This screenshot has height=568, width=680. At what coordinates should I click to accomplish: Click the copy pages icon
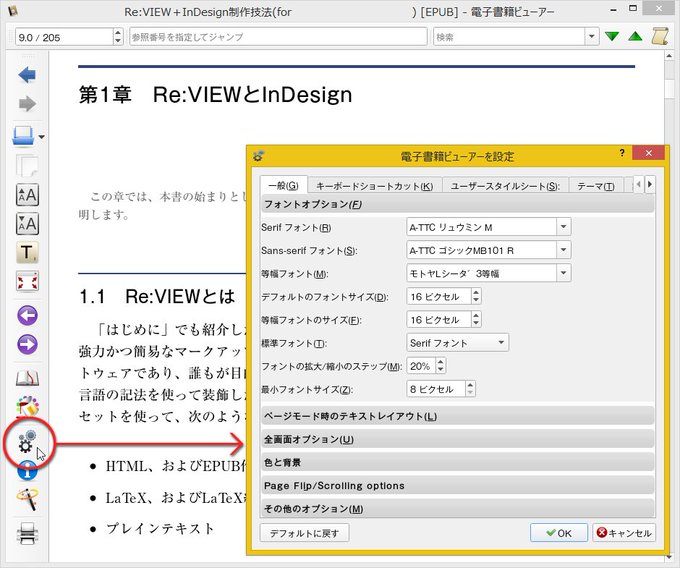[x=27, y=166]
